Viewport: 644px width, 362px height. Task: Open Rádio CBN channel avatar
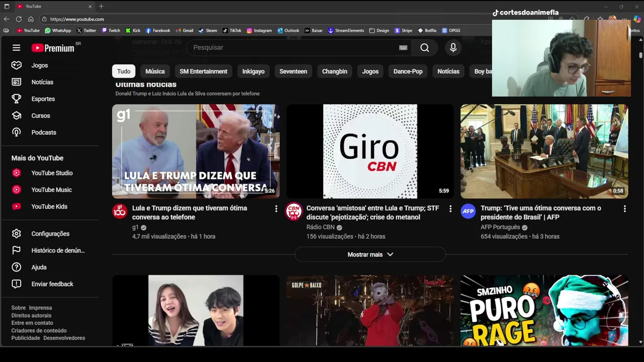(x=294, y=211)
